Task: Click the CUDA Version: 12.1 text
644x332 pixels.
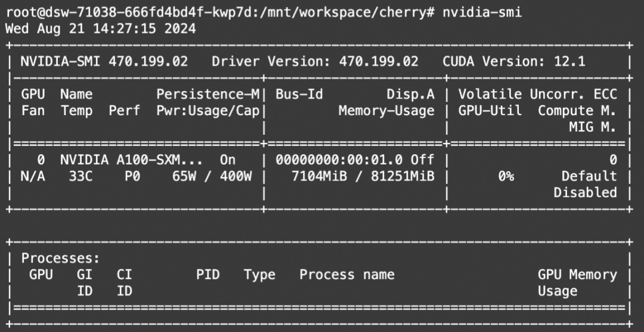Action: [514, 61]
